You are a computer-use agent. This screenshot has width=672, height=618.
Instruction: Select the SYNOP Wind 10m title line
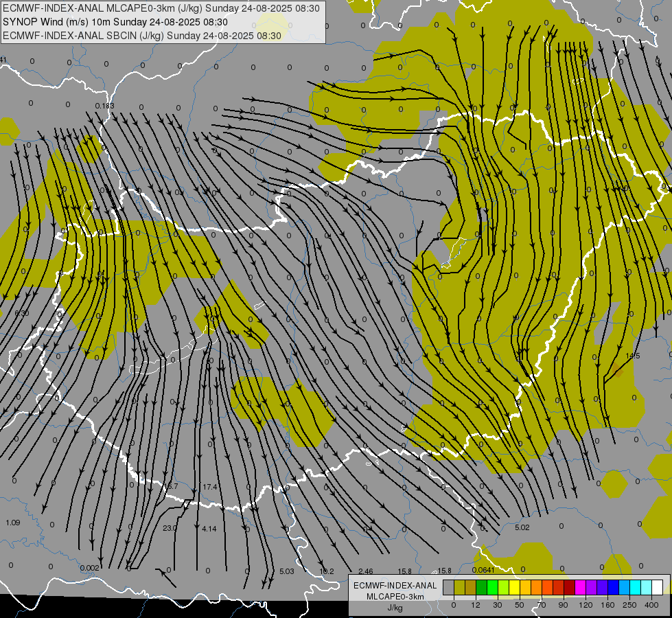point(115,22)
